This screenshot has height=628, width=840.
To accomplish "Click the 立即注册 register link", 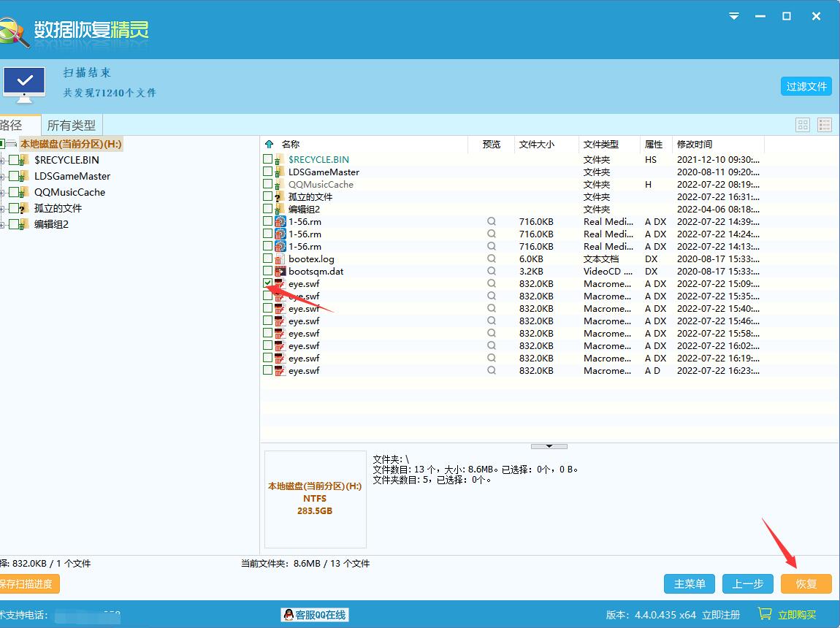I will [x=720, y=615].
